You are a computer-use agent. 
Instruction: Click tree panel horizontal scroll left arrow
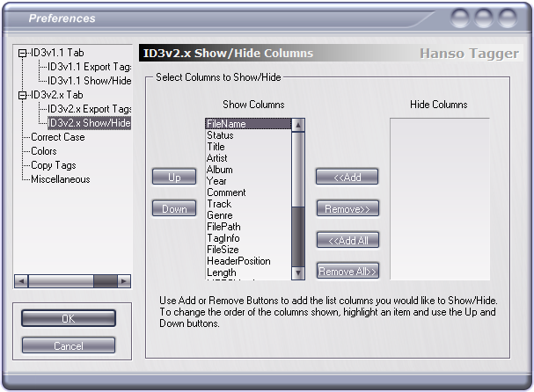point(21,281)
